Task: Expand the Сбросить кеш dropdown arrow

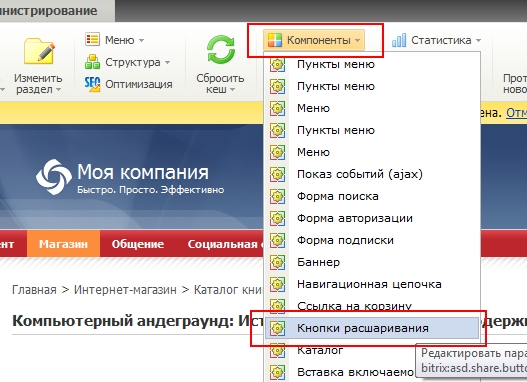Action: coord(232,90)
